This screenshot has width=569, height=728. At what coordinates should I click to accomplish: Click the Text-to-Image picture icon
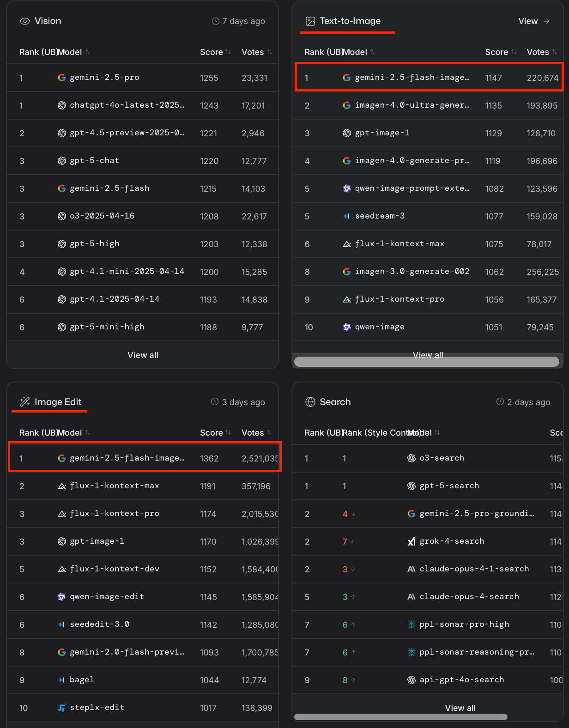tap(310, 21)
